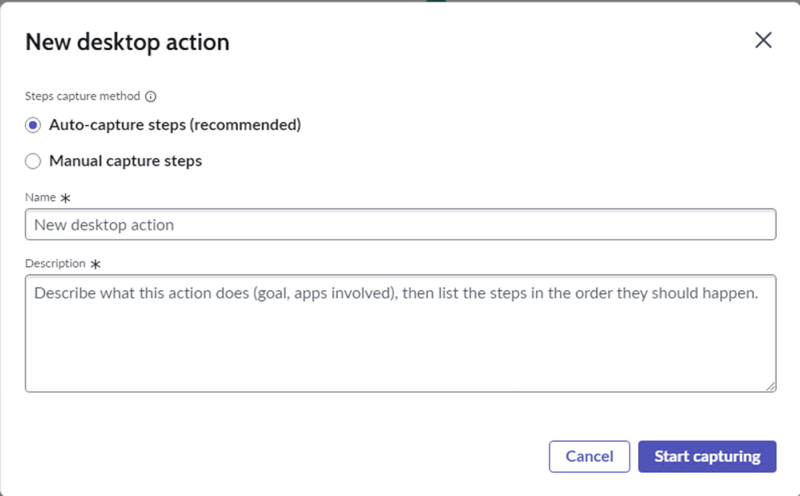Click into the Description text area

[x=401, y=334]
